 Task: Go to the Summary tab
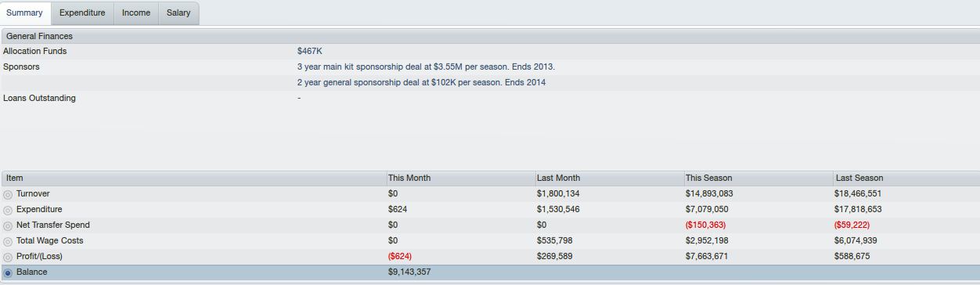point(24,13)
